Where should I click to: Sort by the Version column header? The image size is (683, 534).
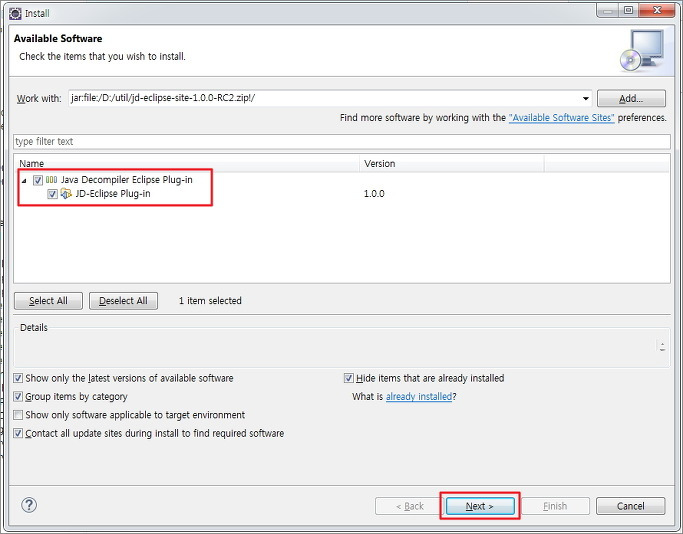tap(452, 164)
